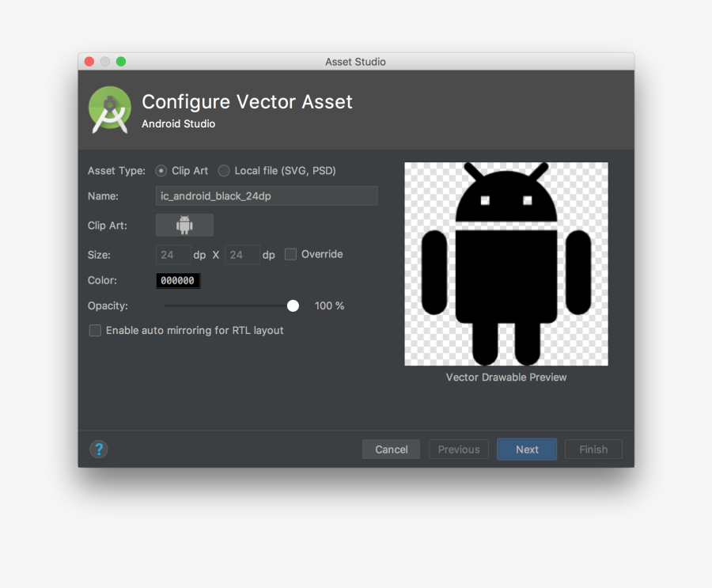Open the help question mark icon

tap(98, 449)
